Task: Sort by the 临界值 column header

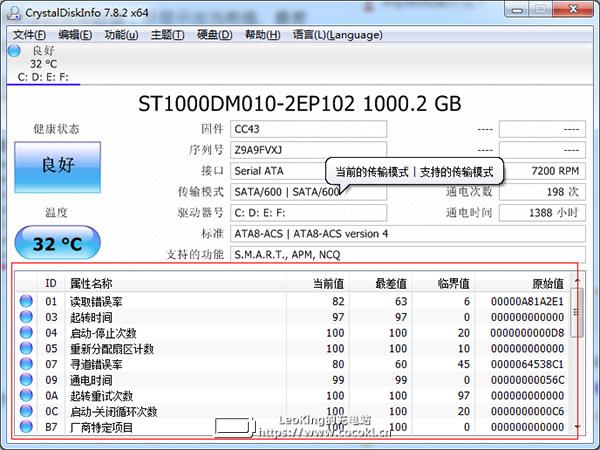Action: tap(443, 283)
